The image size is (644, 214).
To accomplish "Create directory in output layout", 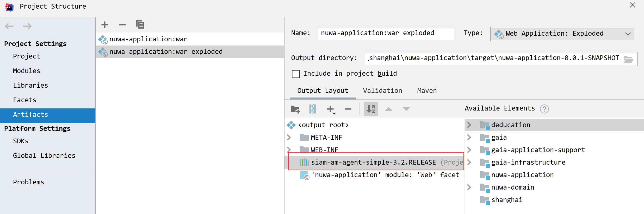I will point(295,109).
